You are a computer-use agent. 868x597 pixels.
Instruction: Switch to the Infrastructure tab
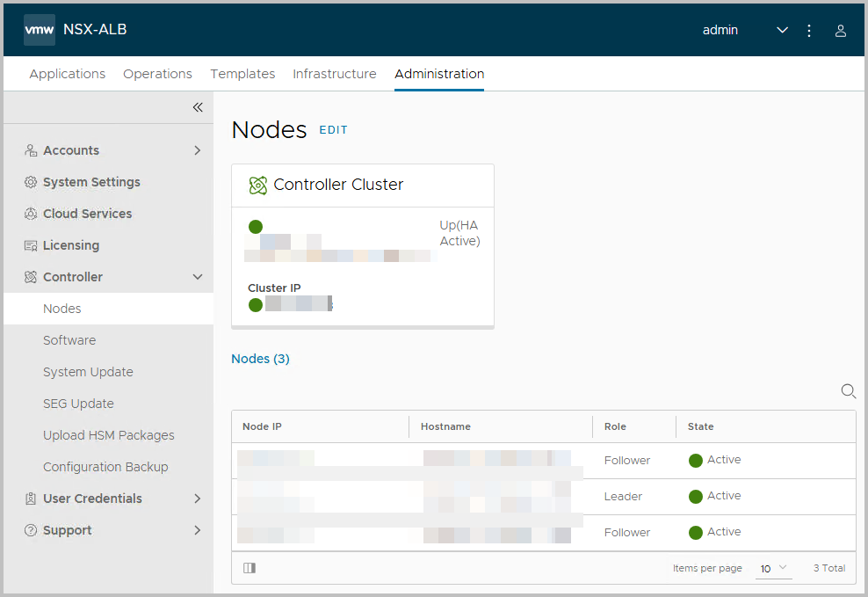pos(335,74)
